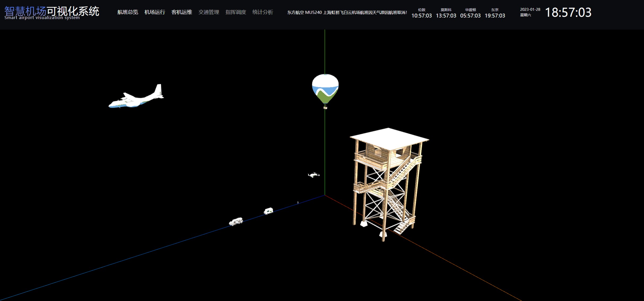Click the tiny person figure near origin
Viewport: 644px width, 301px height.
(x=298, y=203)
